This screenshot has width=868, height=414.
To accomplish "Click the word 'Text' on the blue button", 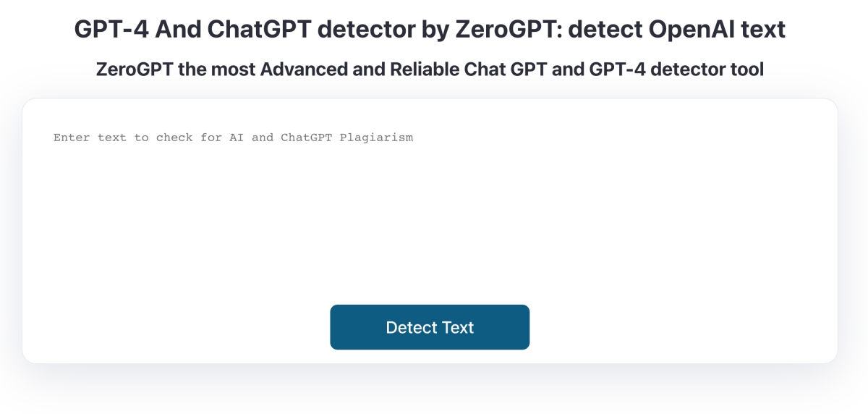I will [458, 327].
